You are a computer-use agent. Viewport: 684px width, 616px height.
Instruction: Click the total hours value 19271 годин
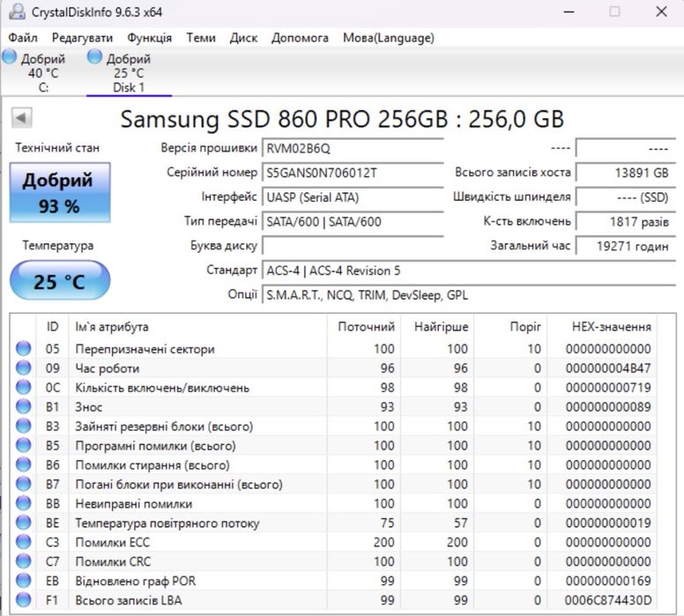click(626, 246)
